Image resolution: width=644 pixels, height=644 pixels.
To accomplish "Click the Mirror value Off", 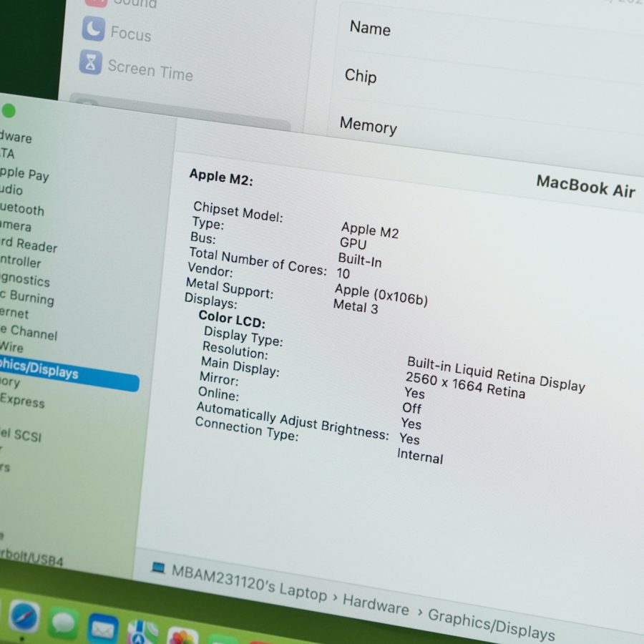I will [411, 408].
